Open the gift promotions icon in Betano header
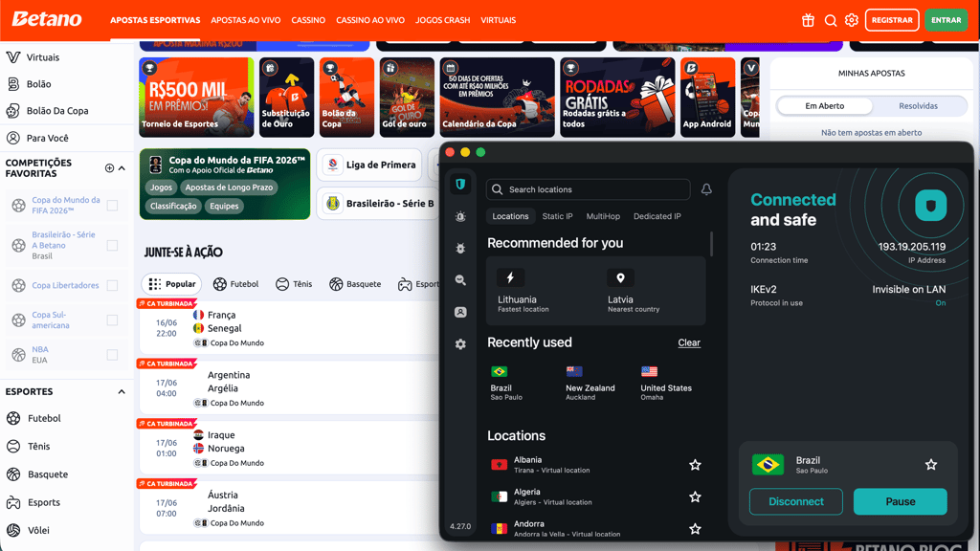 click(808, 20)
